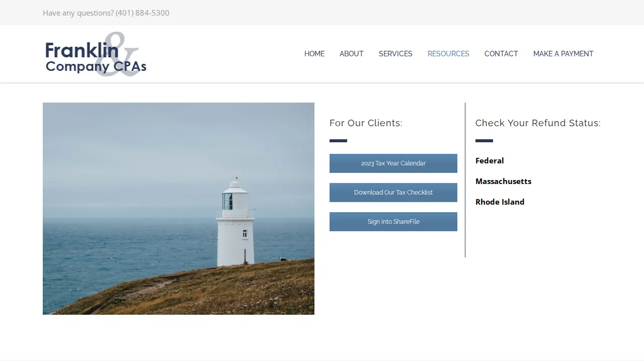This screenshot has height=362, width=644.
Task: Open the Home menu item
Action: (314, 54)
